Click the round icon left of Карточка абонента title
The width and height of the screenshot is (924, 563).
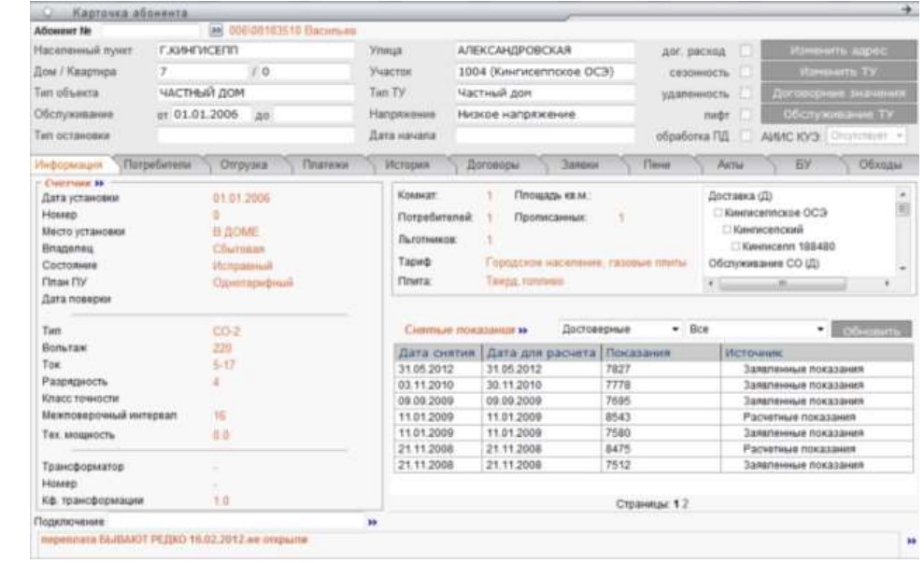(x=49, y=12)
